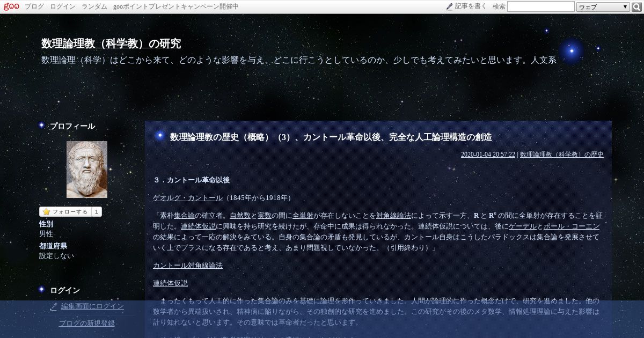
Task: Click the magnifier search button
Action: click(x=637, y=6)
